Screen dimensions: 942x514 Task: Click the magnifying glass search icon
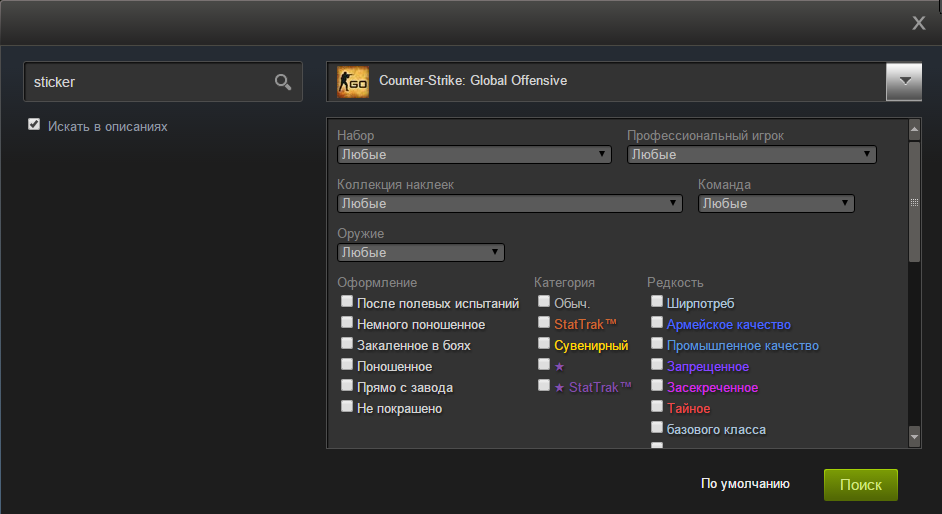(283, 82)
